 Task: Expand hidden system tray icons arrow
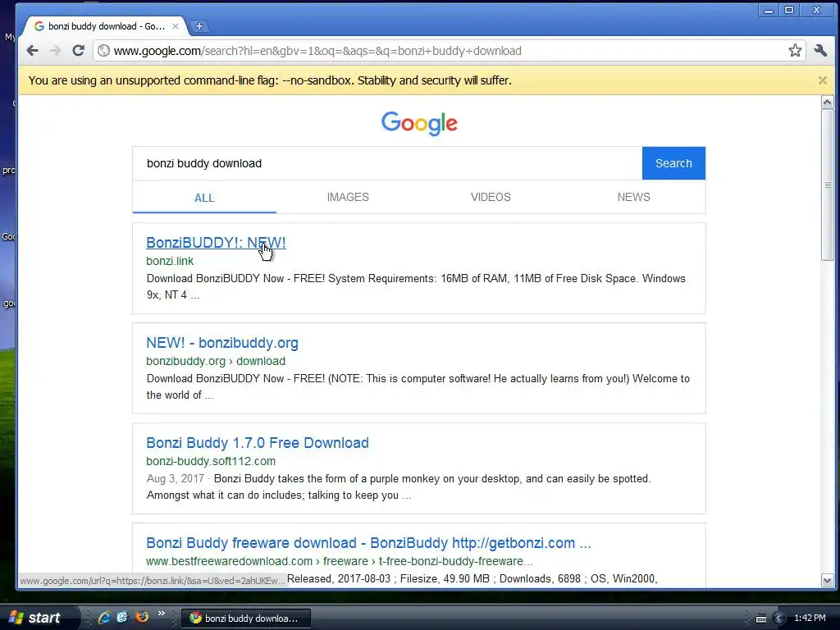click(779, 619)
